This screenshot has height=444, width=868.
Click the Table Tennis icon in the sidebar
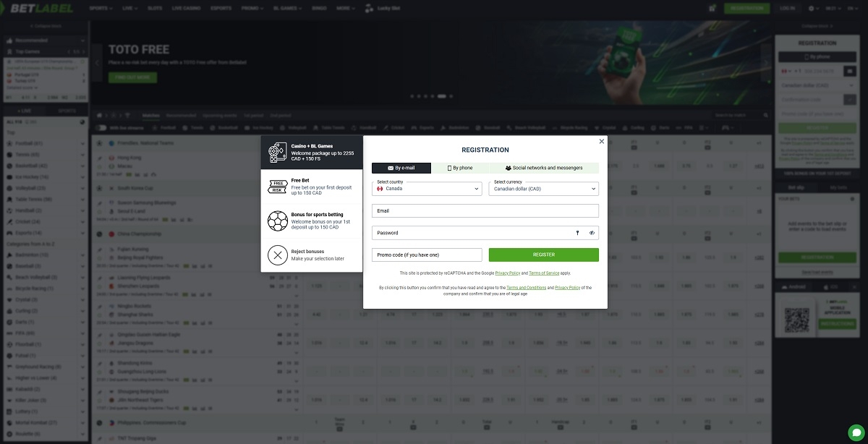coord(9,199)
